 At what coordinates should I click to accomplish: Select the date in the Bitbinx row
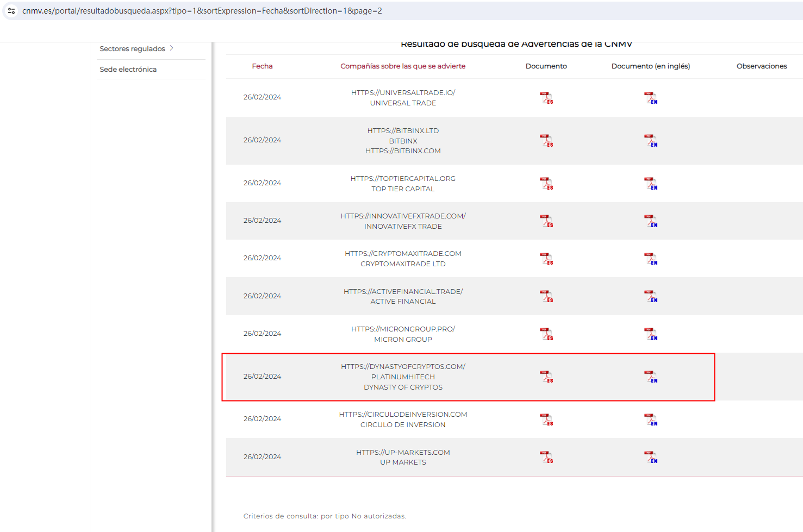click(262, 140)
